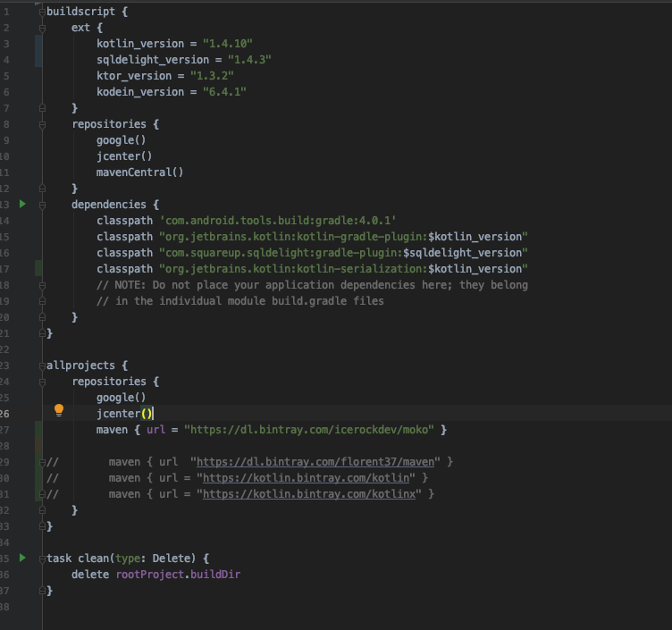Viewport: 672px width, 630px height.
Task: Click the kotlin-gradle-plugin classpath string
Action: (343, 237)
